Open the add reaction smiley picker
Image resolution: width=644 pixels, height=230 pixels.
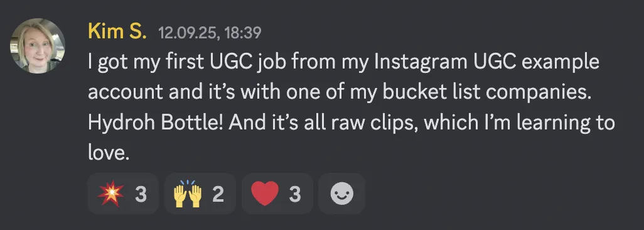(341, 194)
